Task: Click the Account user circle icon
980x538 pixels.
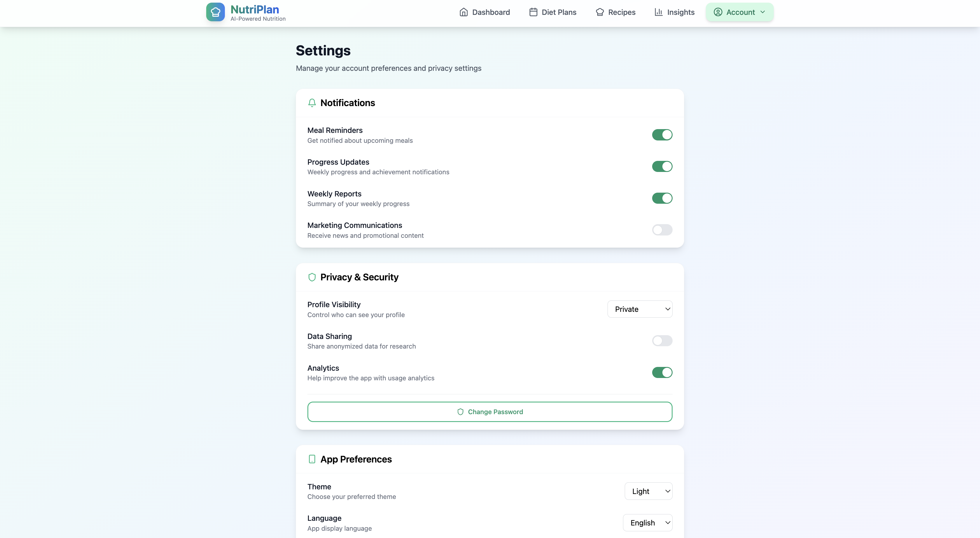Action: pyautogui.click(x=717, y=12)
